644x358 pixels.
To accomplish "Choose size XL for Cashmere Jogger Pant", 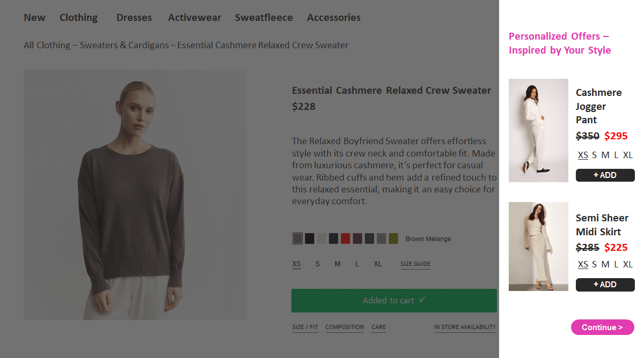I will point(627,155).
